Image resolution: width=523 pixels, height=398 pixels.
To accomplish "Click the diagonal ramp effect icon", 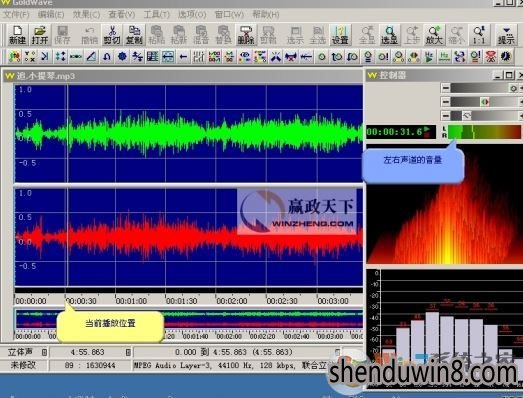I will (91, 57).
